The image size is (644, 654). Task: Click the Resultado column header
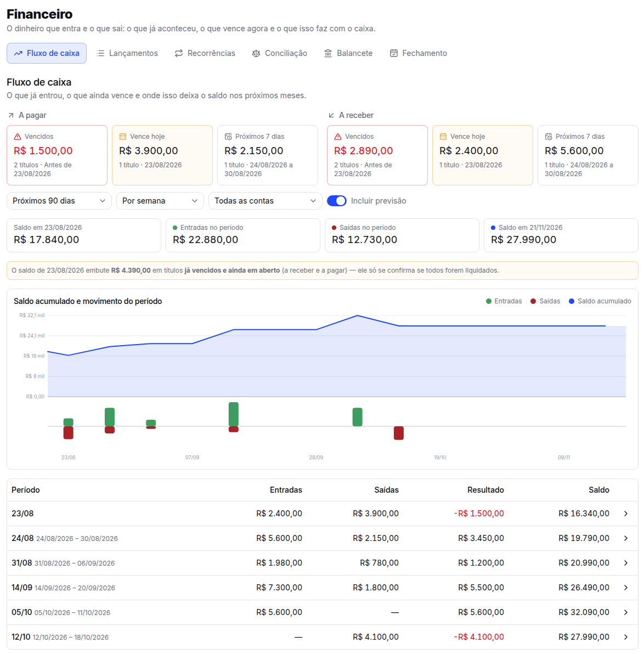(485, 490)
